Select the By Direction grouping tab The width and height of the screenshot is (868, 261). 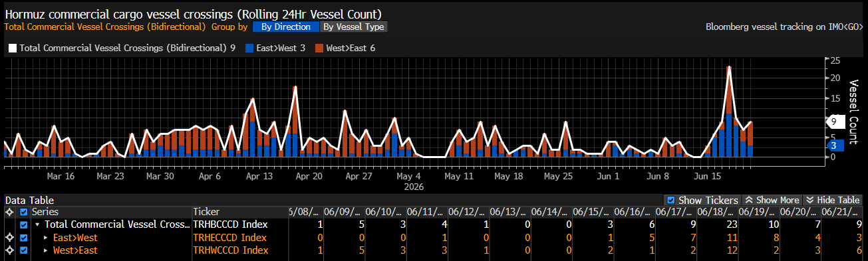pyautogui.click(x=285, y=27)
